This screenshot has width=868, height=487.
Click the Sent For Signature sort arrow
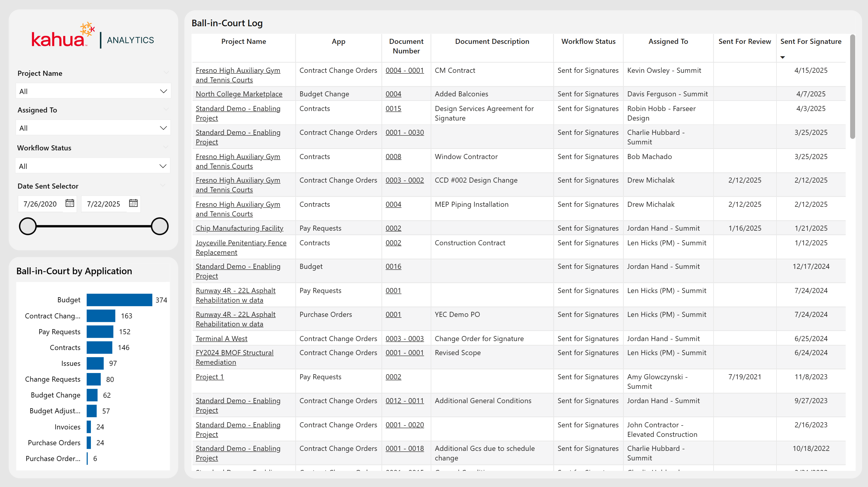click(x=782, y=57)
